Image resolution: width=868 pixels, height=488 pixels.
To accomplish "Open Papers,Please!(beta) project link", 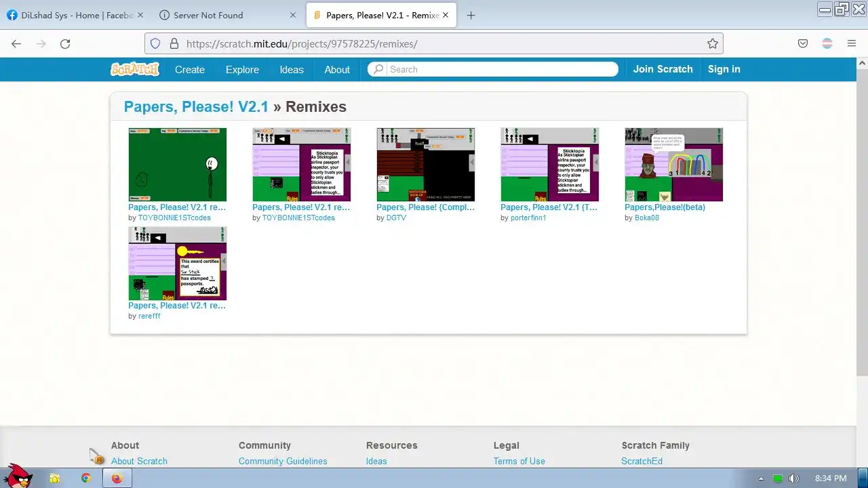I will point(665,207).
